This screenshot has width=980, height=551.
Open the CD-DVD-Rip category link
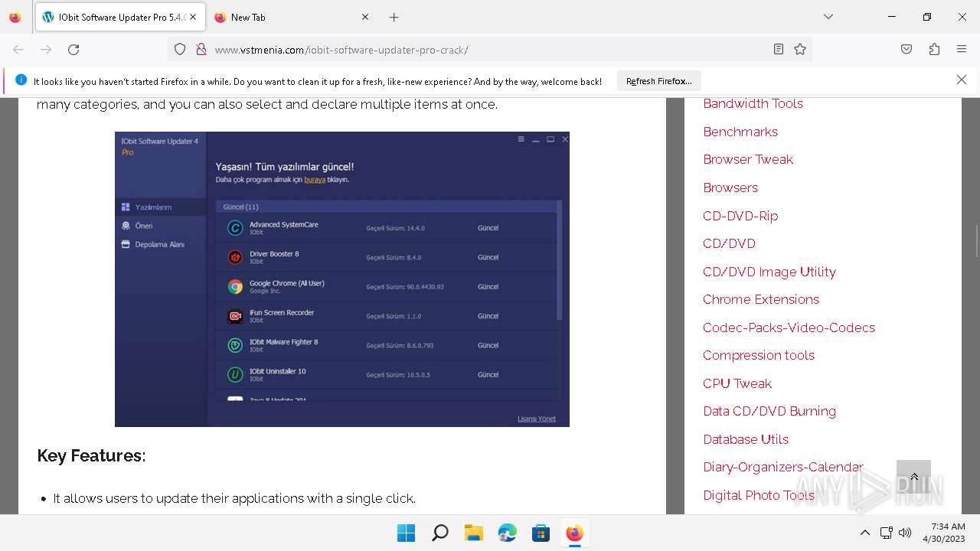click(740, 216)
